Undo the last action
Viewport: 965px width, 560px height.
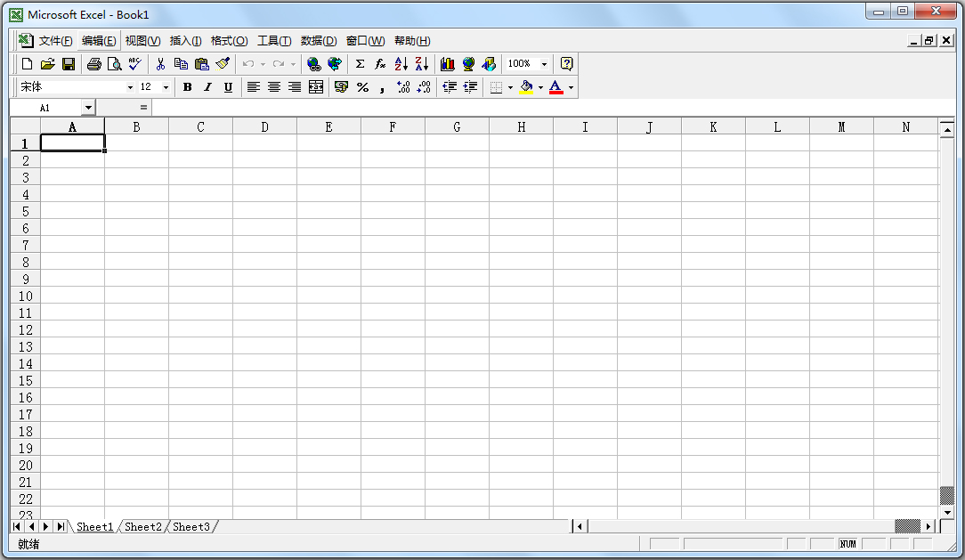point(248,64)
